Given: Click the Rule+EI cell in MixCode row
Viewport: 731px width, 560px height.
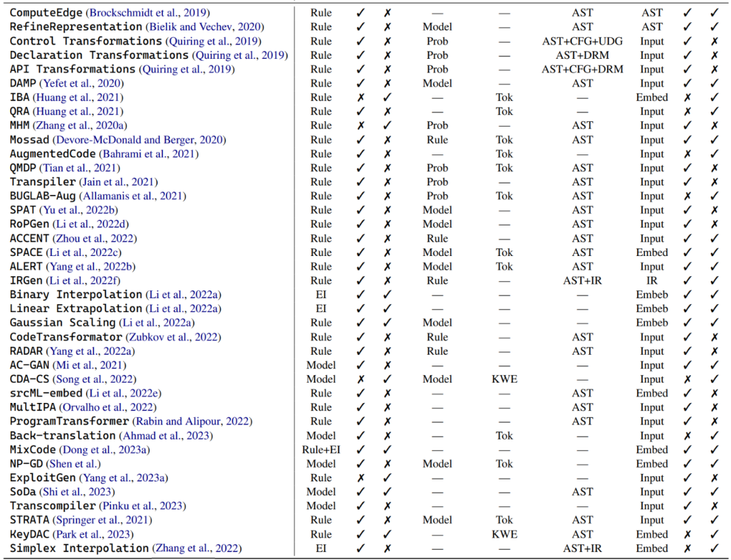Looking at the screenshot, I should tap(321, 450).
